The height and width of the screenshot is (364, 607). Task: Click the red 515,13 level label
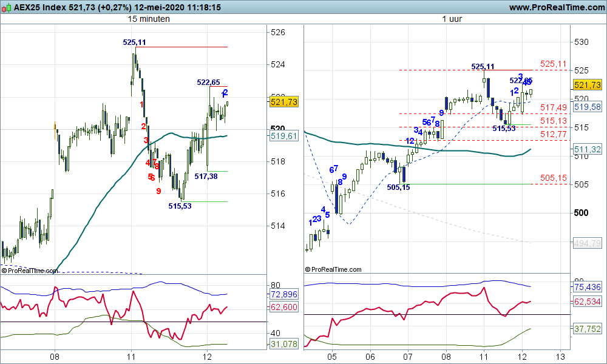pyautogui.click(x=553, y=121)
